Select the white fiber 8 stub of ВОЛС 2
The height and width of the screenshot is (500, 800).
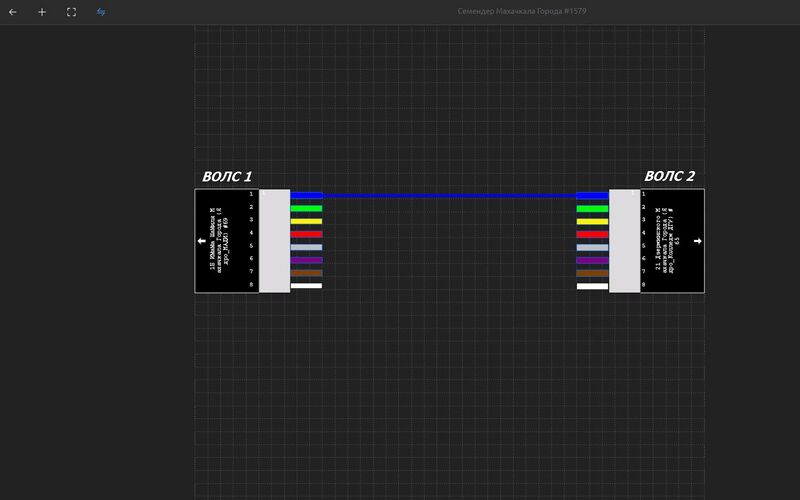click(x=592, y=286)
